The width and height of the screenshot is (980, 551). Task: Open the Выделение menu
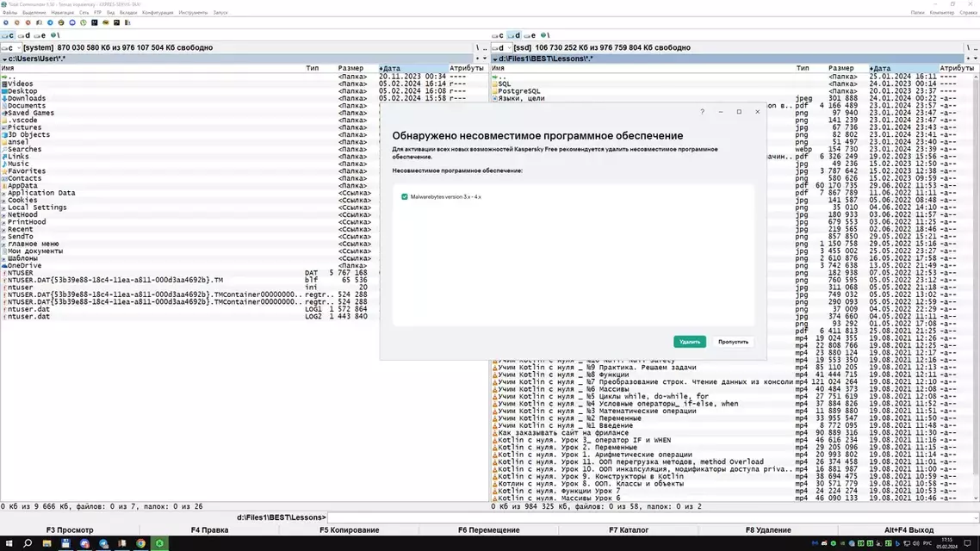(34, 13)
